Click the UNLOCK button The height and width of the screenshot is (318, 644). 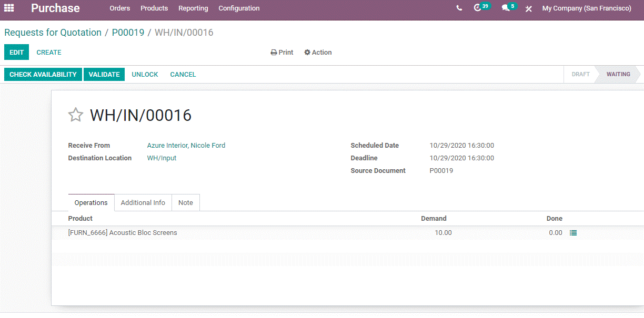(145, 75)
